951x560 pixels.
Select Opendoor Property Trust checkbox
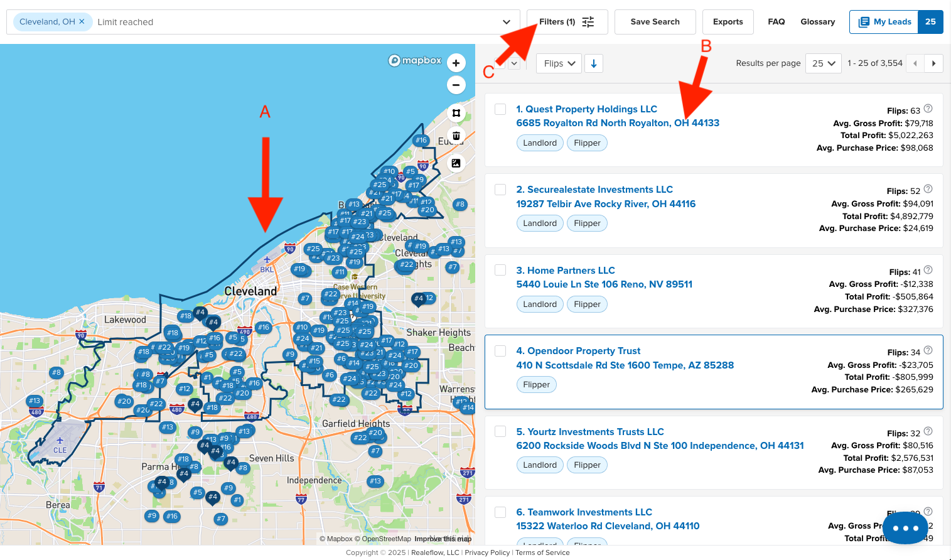[500, 351]
